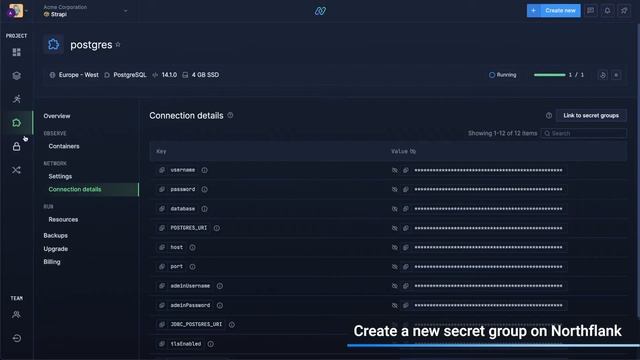Screen dimensions: 640x360
Task: Reveal the host hidden value
Action: [395, 247]
